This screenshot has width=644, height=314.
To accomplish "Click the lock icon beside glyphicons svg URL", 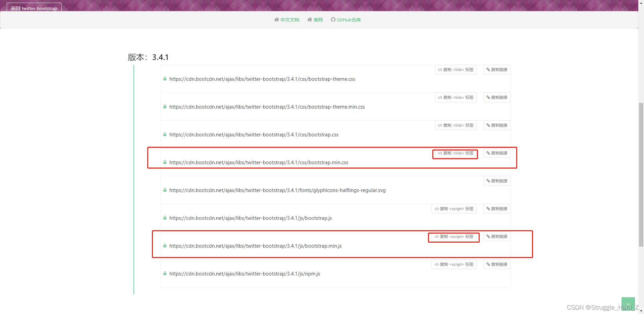I will coord(165,190).
